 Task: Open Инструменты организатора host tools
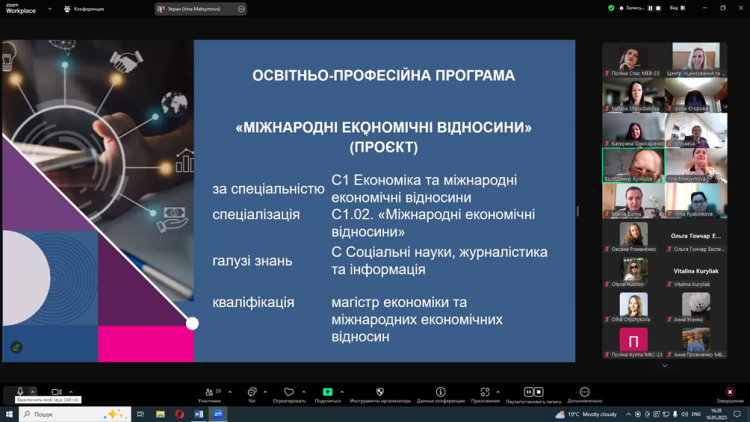tap(380, 393)
